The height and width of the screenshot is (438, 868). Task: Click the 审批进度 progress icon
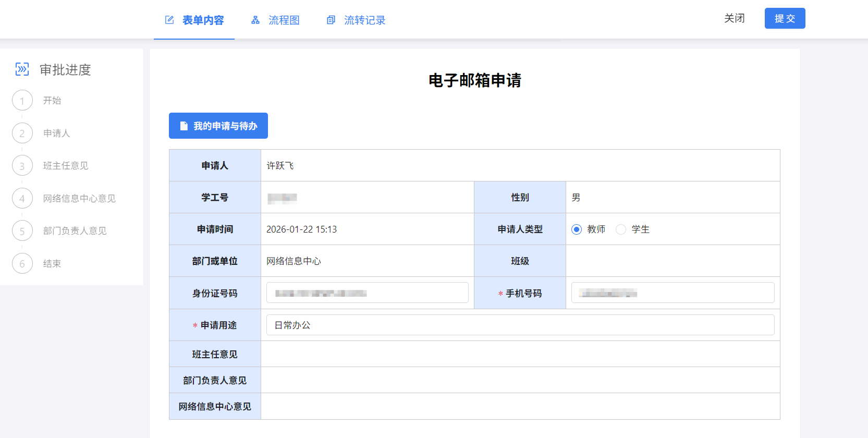(x=22, y=69)
